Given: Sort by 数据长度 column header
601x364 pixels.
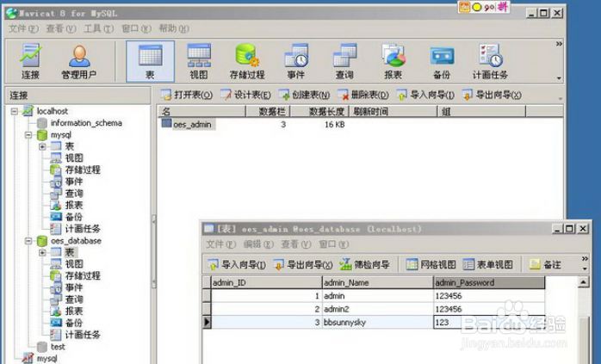Looking at the screenshot, I should 319,112.
